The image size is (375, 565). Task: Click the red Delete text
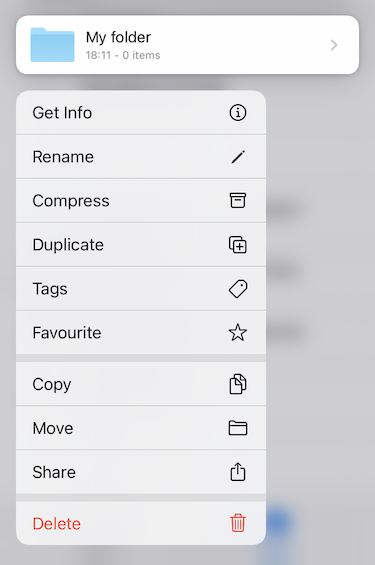point(57,524)
